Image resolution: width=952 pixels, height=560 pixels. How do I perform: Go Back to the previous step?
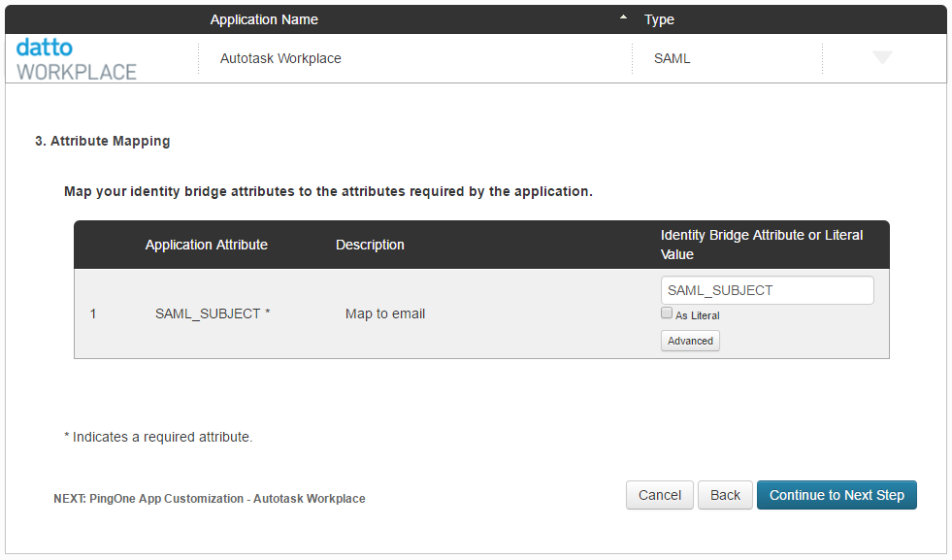725,495
